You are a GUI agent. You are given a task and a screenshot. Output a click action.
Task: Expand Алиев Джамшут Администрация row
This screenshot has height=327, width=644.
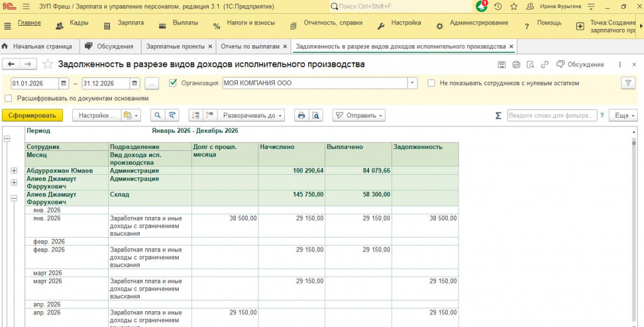click(14, 182)
